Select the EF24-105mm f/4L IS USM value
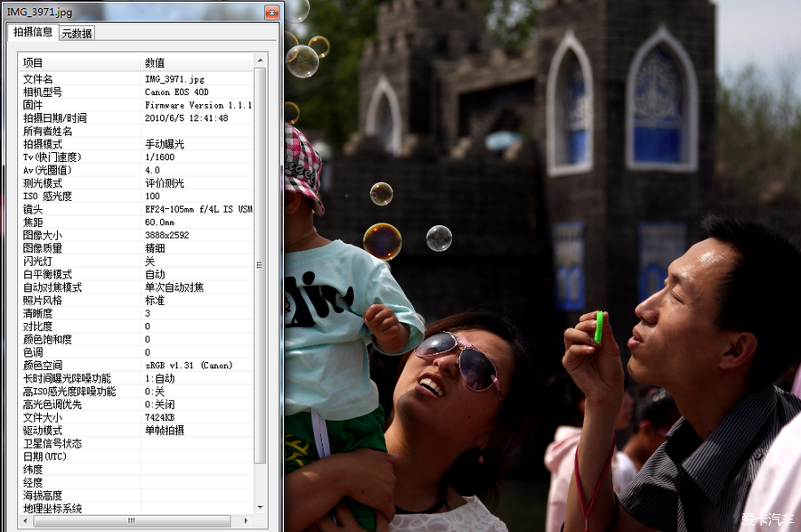The width and height of the screenshot is (801, 532). coord(198,209)
